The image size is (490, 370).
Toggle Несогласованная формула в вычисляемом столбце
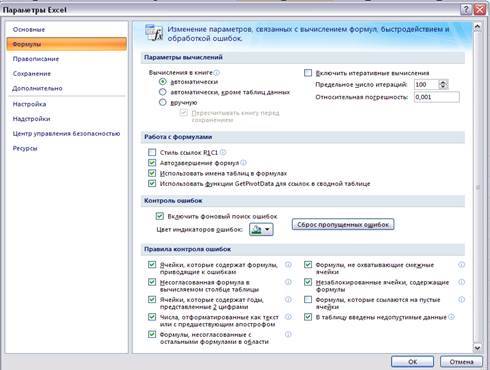(152, 282)
